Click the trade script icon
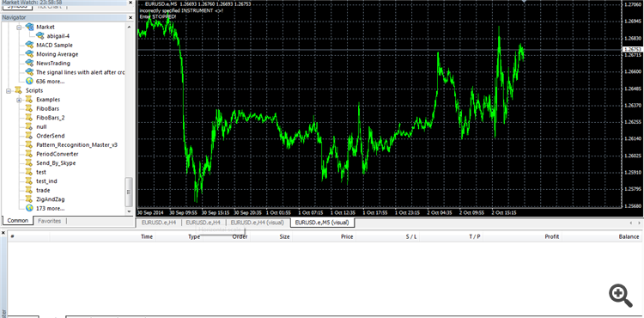Screen dimensions: 644x318 coord(28,190)
